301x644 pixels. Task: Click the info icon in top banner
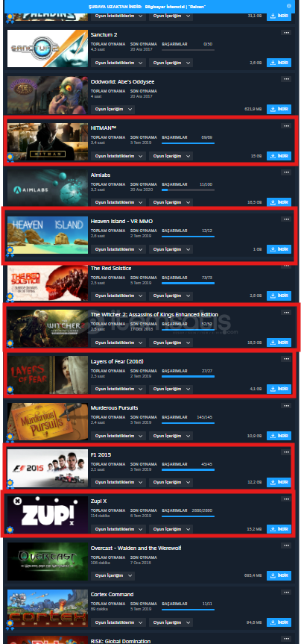[x=288, y=6]
